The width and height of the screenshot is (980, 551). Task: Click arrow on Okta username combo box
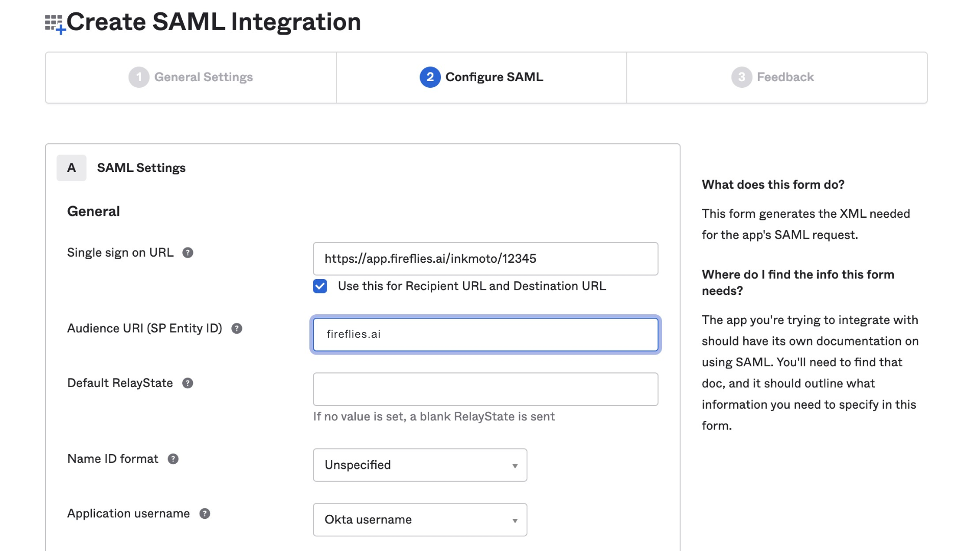[x=515, y=520]
